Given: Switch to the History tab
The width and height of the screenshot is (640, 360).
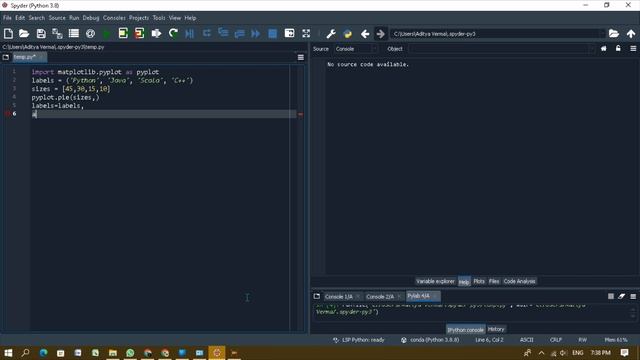Looking at the screenshot, I should tap(496, 329).
